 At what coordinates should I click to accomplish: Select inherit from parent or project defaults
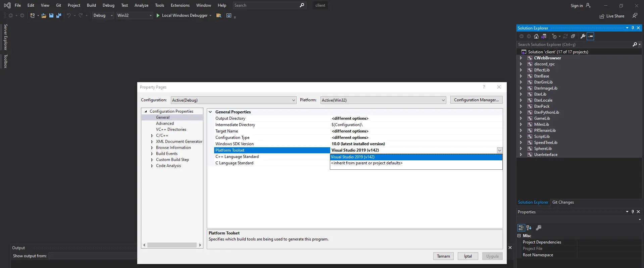pyautogui.click(x=367, y=163)
